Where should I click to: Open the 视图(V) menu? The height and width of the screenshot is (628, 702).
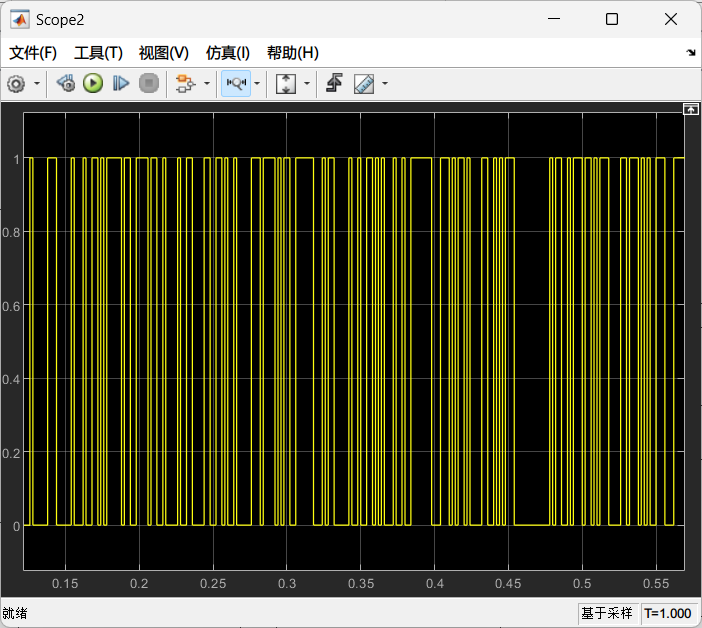[163, 53]
